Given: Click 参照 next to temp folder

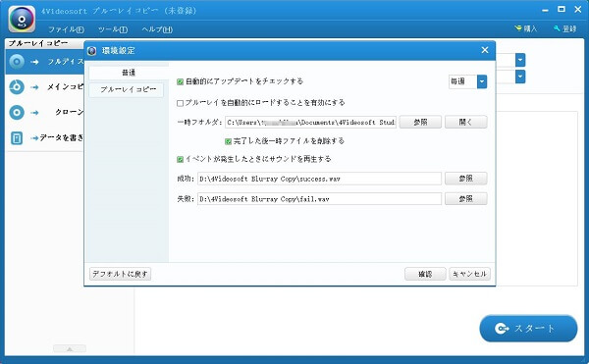Looking at the screenshot, I should (420, 122).
